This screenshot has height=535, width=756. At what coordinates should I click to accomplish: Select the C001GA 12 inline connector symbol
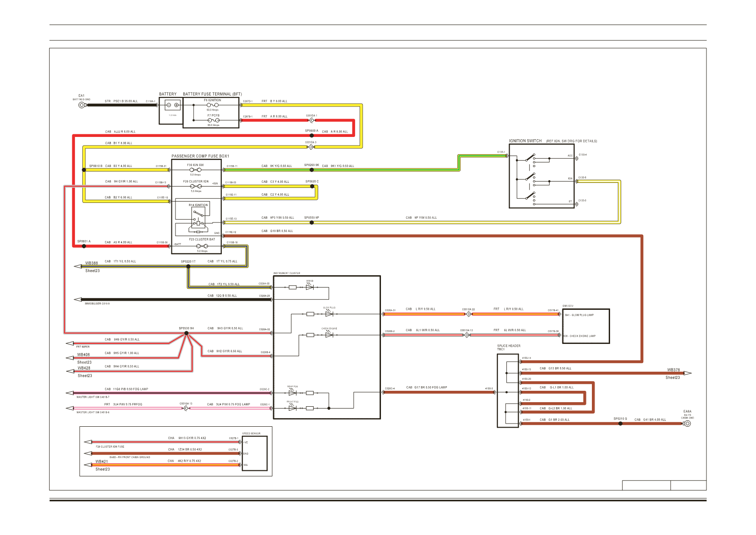[466, 335]
